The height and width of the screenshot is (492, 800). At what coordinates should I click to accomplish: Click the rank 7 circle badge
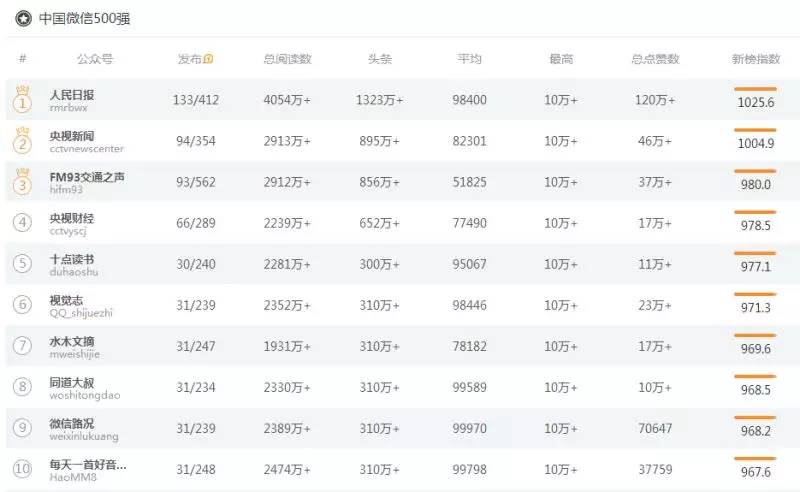(22, 346)
